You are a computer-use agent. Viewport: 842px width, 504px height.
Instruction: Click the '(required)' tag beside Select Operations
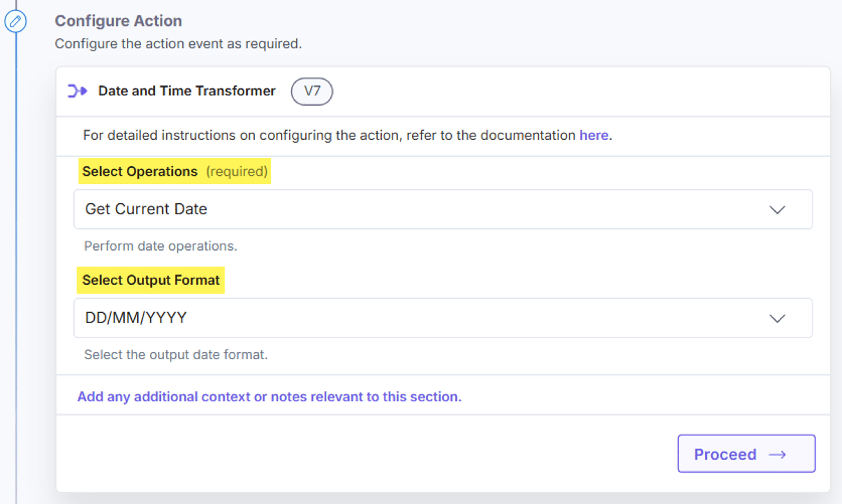[237, 171]
